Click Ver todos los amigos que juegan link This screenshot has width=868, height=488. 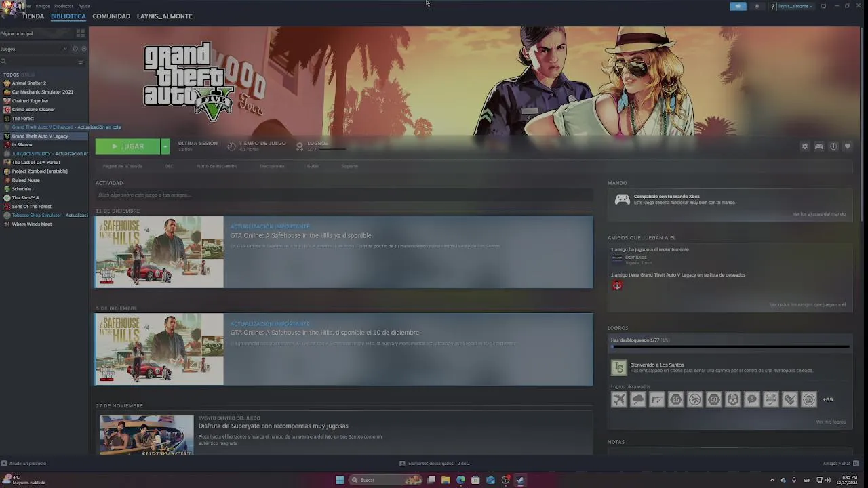[x=808, y=304]
